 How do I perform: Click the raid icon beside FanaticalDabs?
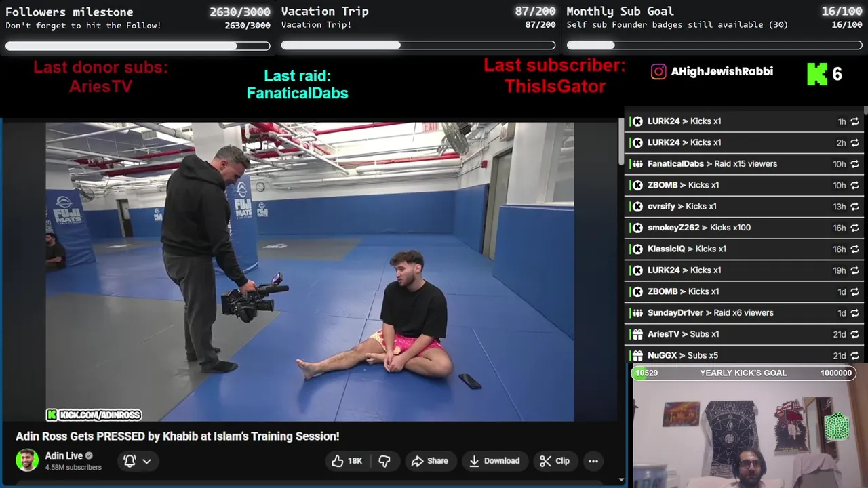coord(637,164)
